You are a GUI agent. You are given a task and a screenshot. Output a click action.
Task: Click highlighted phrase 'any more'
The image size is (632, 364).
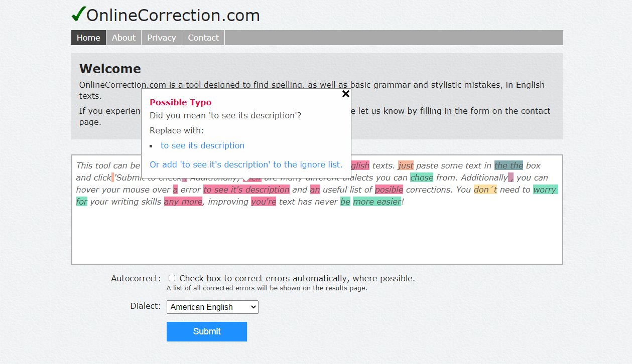[183, 202]
